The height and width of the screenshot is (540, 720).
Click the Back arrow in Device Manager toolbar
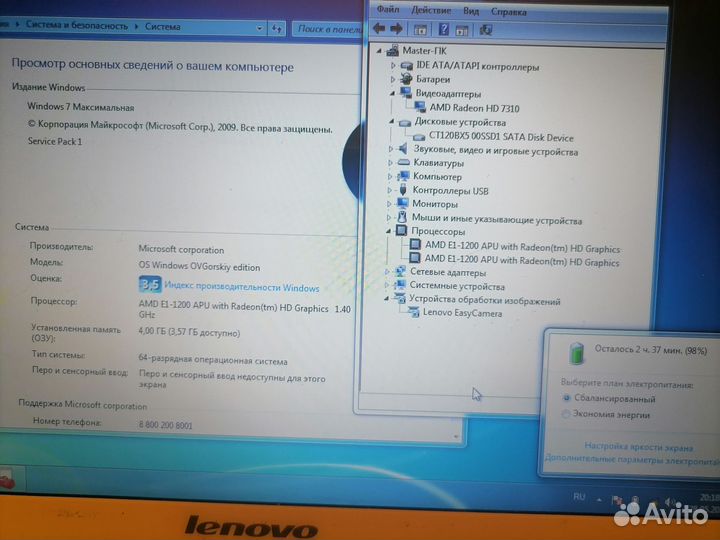click(379, 29)
